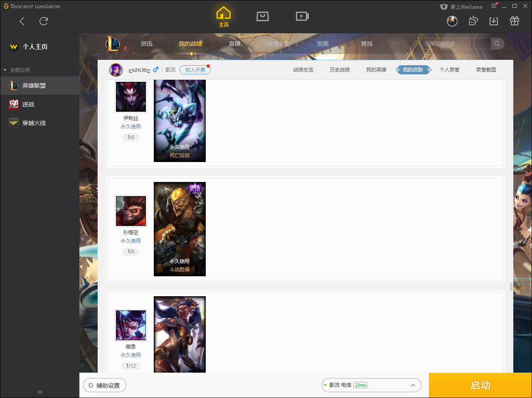Click the sidebar bottom menu handle
The width and height of the screenshot is (532, 398).
point(40,392)
